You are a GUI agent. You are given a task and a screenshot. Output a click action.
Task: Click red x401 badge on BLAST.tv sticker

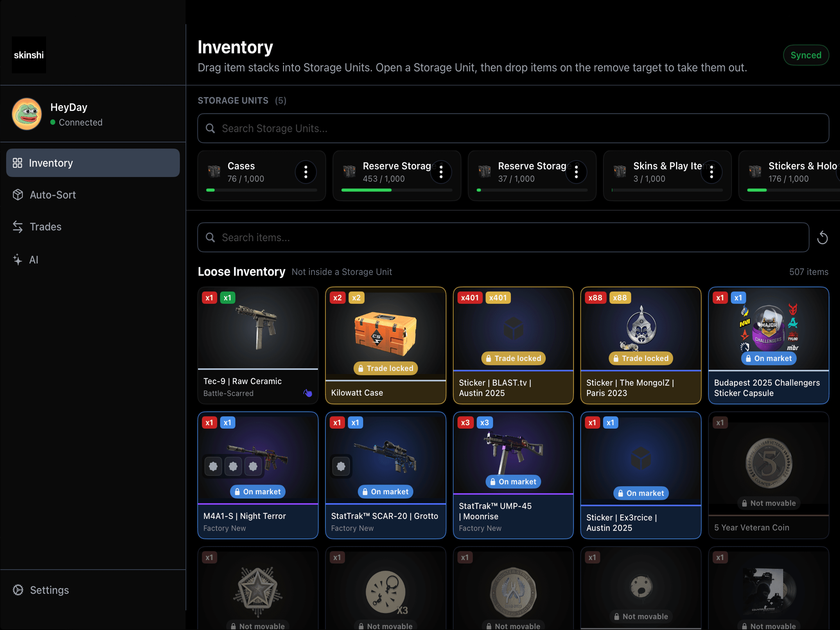click(x=470, y=298)
